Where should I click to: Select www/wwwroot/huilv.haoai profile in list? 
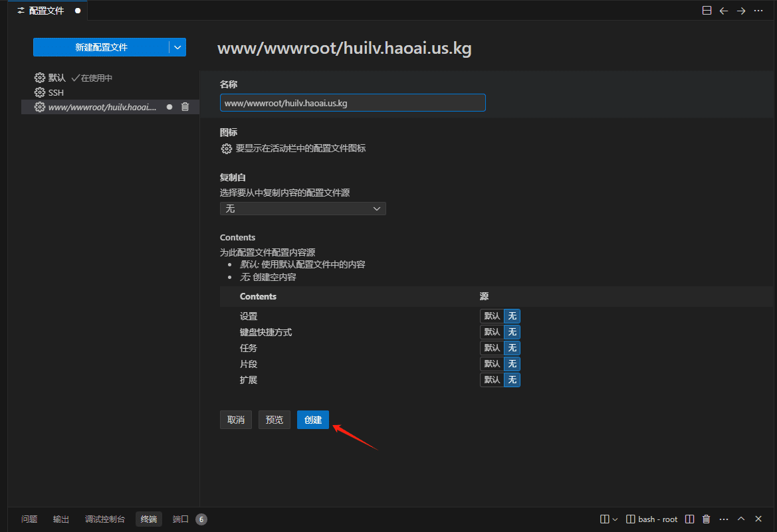click(110, 107)
